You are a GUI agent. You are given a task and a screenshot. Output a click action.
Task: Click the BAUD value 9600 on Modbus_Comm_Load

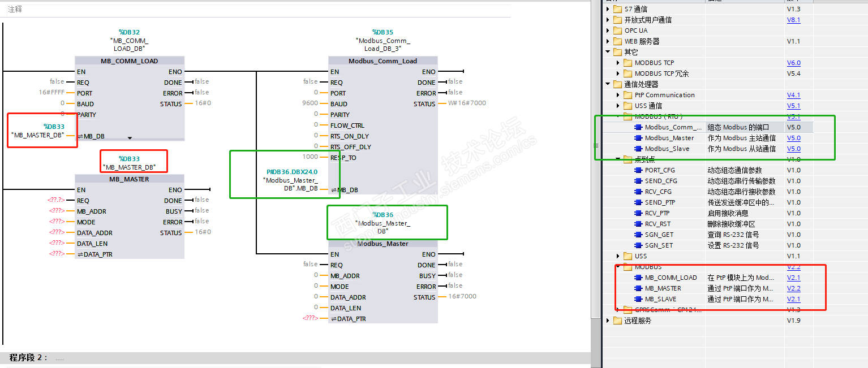[310, 104]
